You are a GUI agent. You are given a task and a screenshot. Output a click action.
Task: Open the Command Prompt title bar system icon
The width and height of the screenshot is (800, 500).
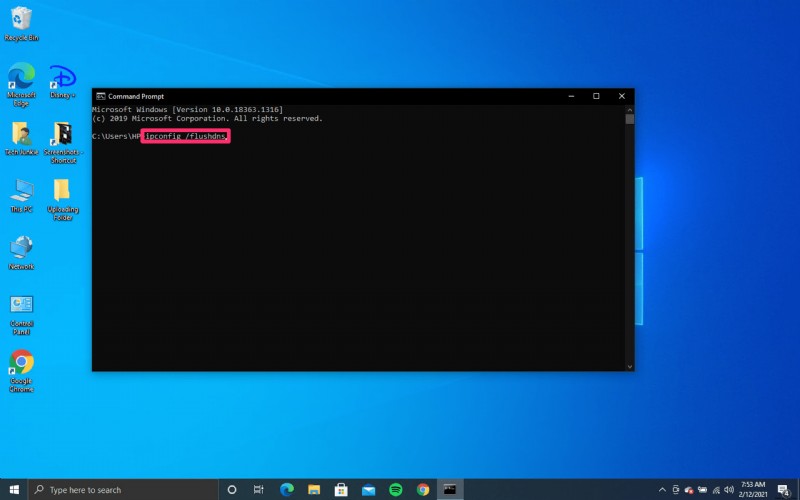click(101, 96)
